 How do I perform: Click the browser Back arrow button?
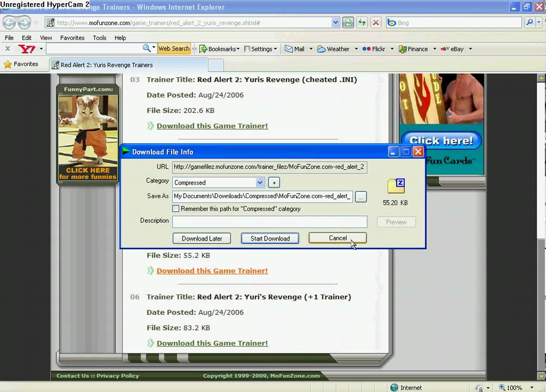click(9, 23)
